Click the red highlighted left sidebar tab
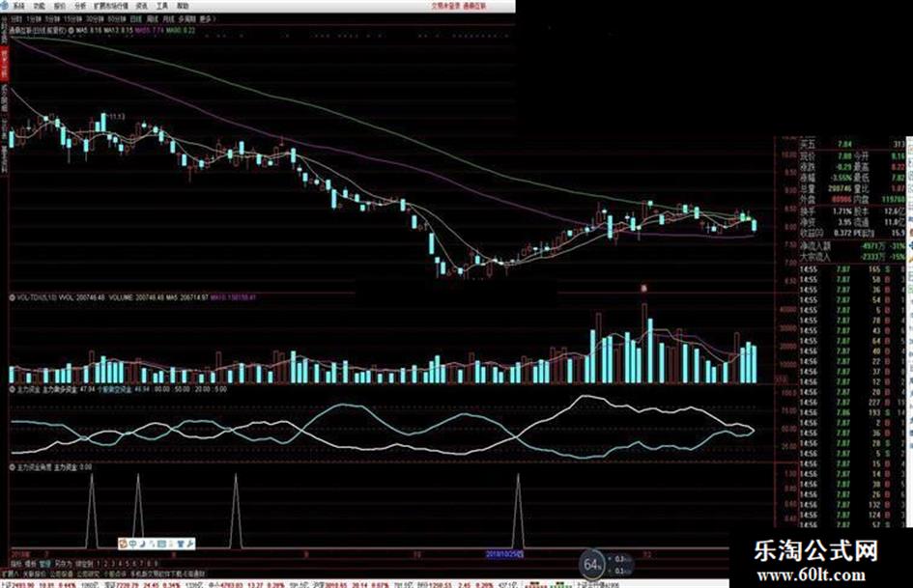913x588 pixels. point(4,63)
